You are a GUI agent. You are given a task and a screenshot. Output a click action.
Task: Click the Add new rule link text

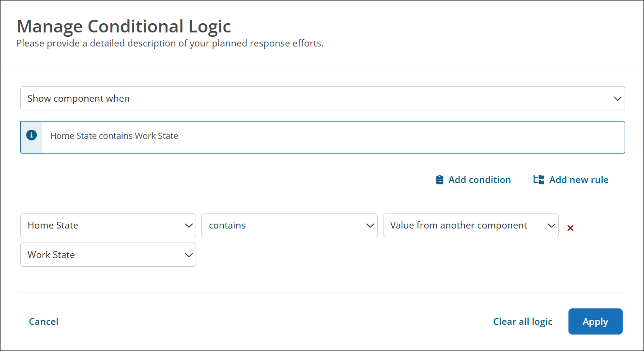(x=579, y=180)
